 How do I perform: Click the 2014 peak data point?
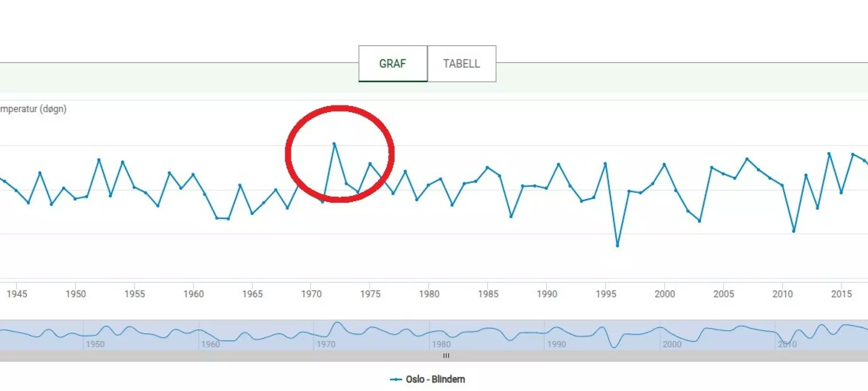point(829,154)
